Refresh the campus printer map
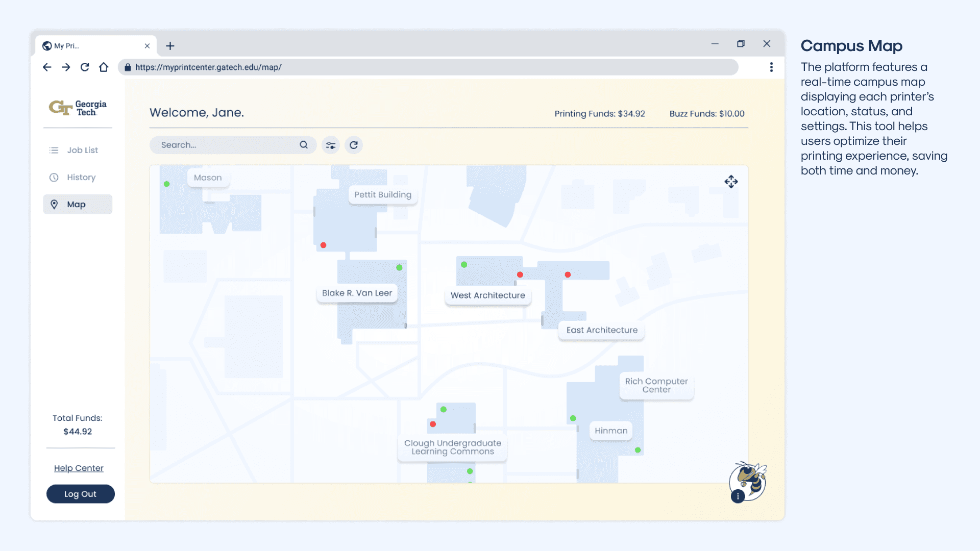 point(354,145)
